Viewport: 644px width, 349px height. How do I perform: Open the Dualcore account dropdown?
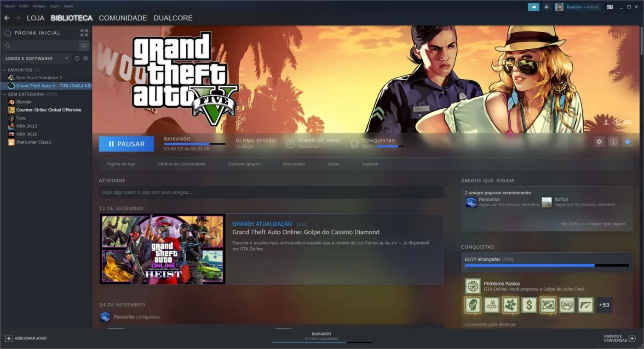pyautogui.click(x=582, y=7)
